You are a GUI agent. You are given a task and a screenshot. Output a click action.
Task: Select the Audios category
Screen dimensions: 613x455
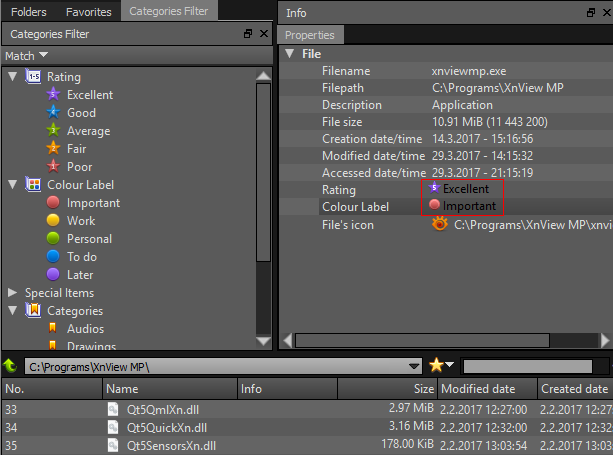point(85,329)
